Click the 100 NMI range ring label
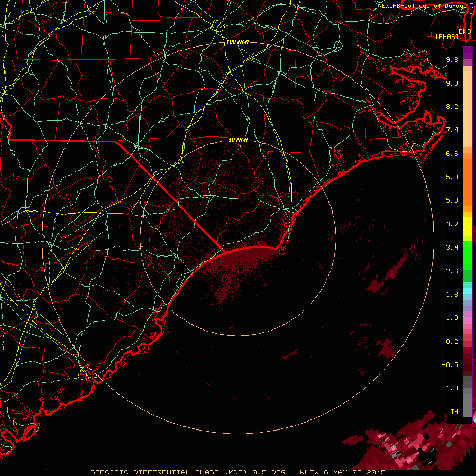This screenshot has width=476, height=476. point(237,42)
